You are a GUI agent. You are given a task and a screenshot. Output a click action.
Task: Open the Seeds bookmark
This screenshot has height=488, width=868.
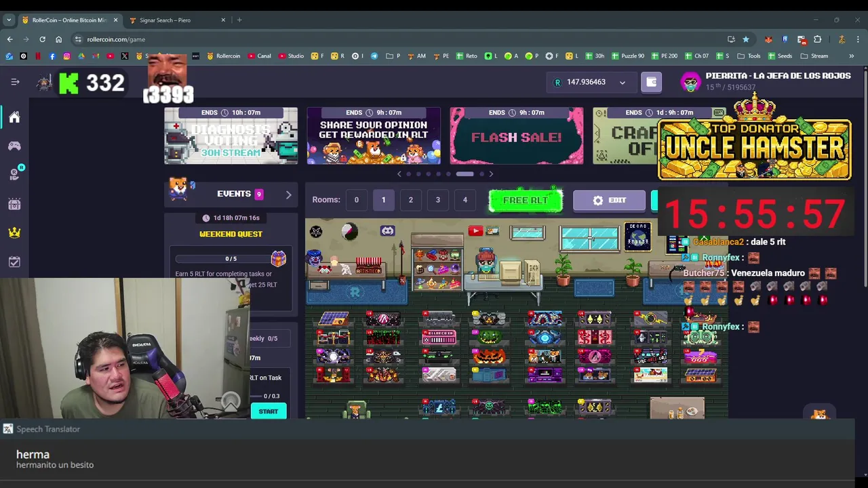(780, 56)
